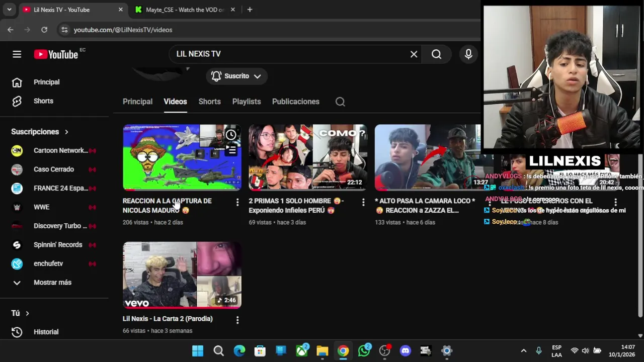Open Windows taskbar search

(218, 350)
